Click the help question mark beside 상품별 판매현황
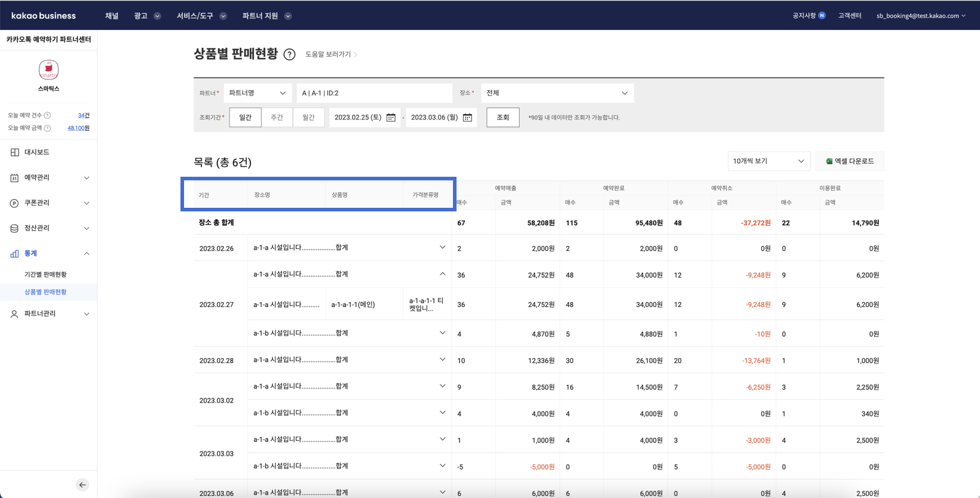Image resolution: width=980 pixels, height=498 pixels. pyautogui.click(x=289, y=55)
